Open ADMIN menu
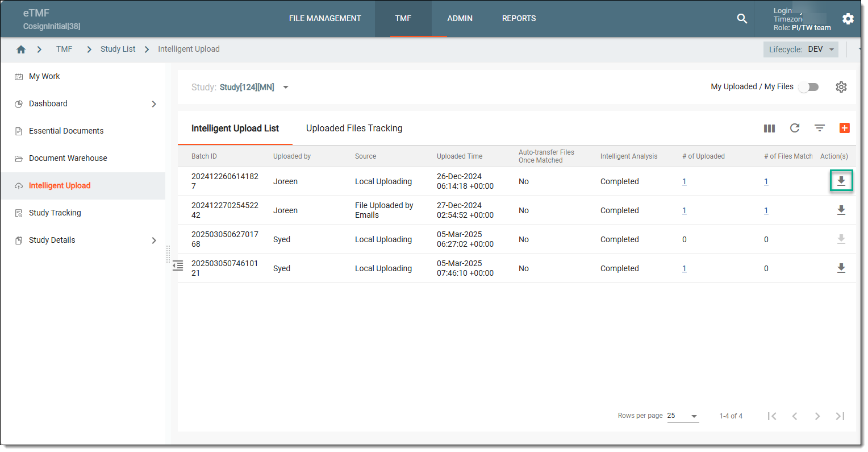This screenshot has height=452, width=868. [460, 19]
